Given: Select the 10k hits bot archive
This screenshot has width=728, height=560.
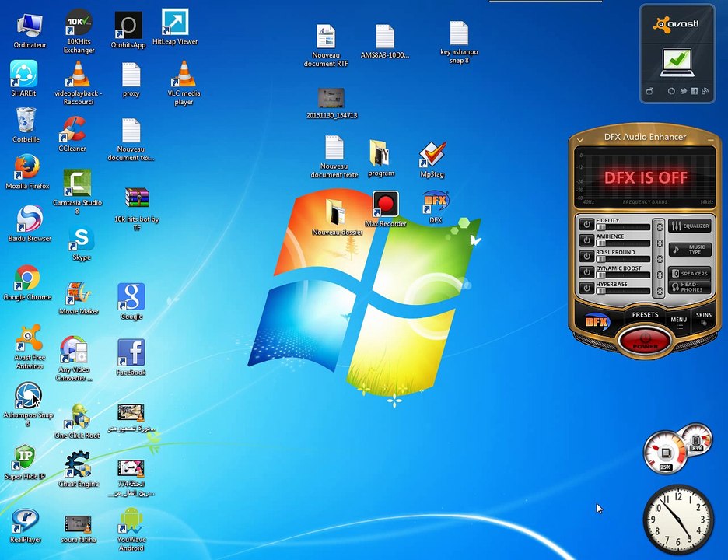Looking at the screenshot, I should [x=137, y=209].
